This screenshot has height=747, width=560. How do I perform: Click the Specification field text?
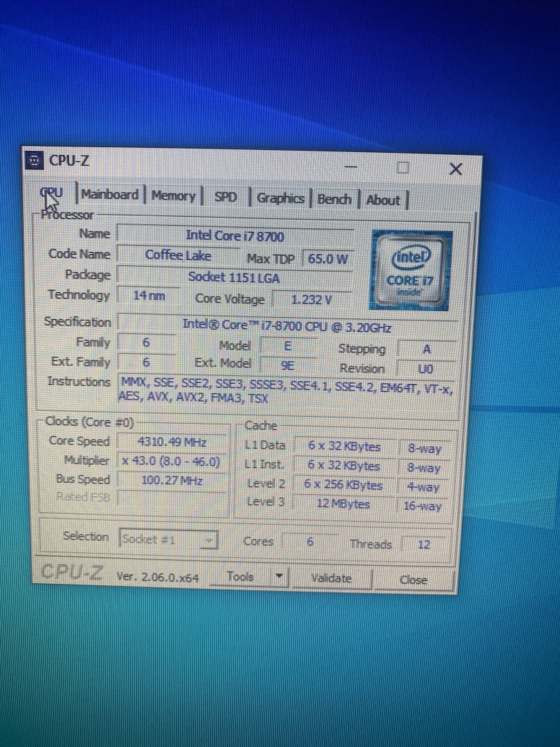pos(287,326)
